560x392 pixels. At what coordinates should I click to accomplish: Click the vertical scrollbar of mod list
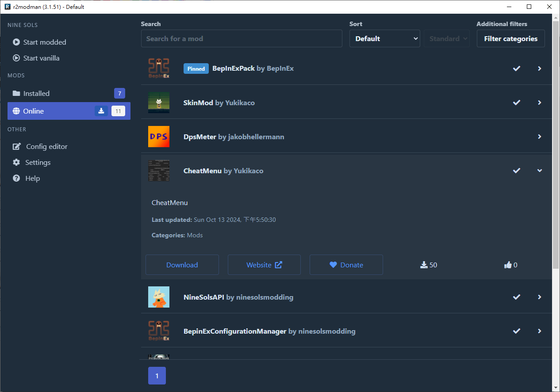(x=556, y=146)
